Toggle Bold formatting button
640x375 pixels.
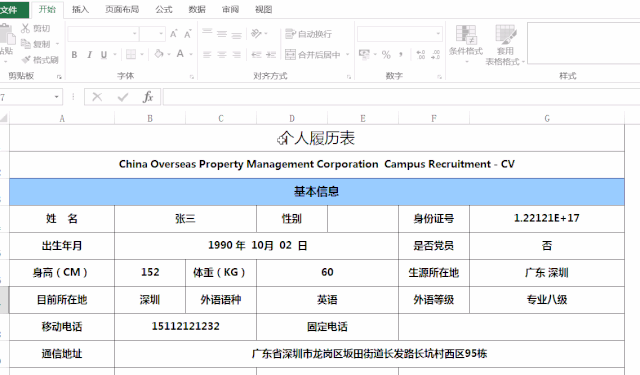pos(74,54)
